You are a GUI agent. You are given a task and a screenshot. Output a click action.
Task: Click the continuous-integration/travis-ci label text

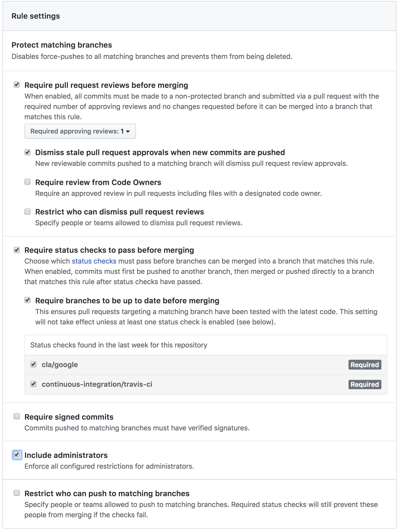click(x=97, y=384)
